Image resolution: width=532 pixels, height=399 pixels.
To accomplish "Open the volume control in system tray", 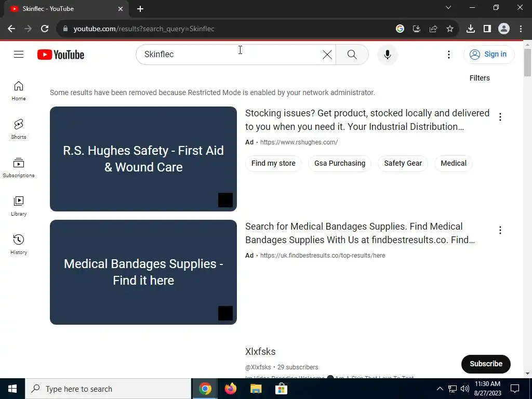I will (x=465, y=389).
